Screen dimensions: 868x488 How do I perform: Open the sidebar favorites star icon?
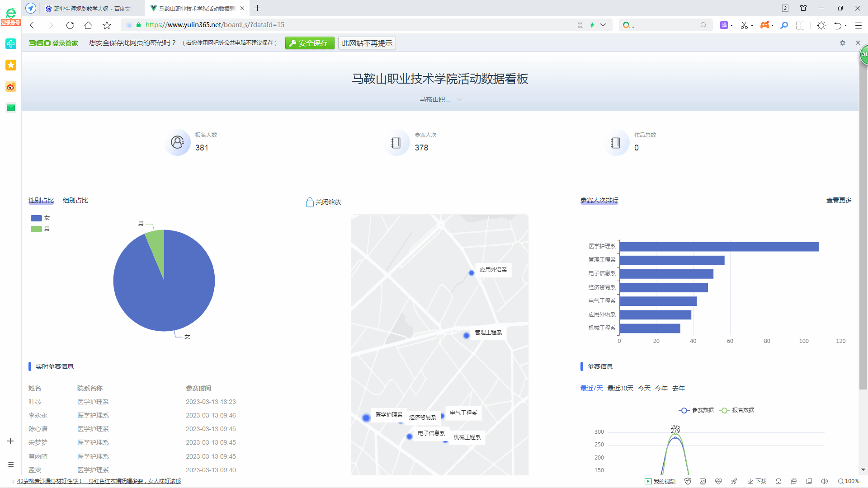11,65
